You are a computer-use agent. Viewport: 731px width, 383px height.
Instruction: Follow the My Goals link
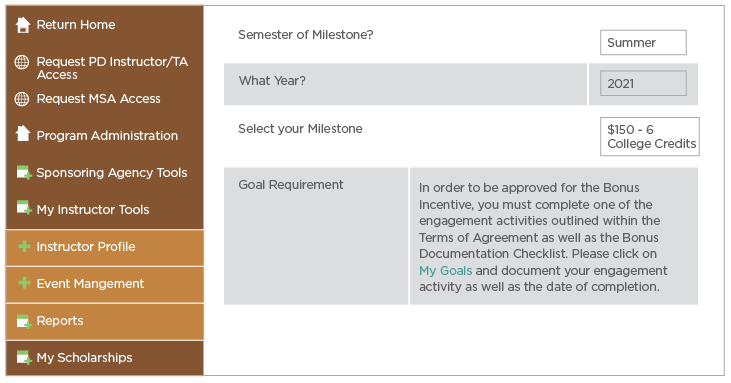tap(445, 271)
